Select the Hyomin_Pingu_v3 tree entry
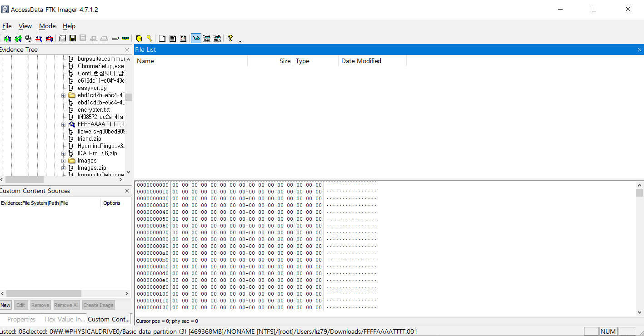This screenshot has height=336, width=644. pos(101,146)
